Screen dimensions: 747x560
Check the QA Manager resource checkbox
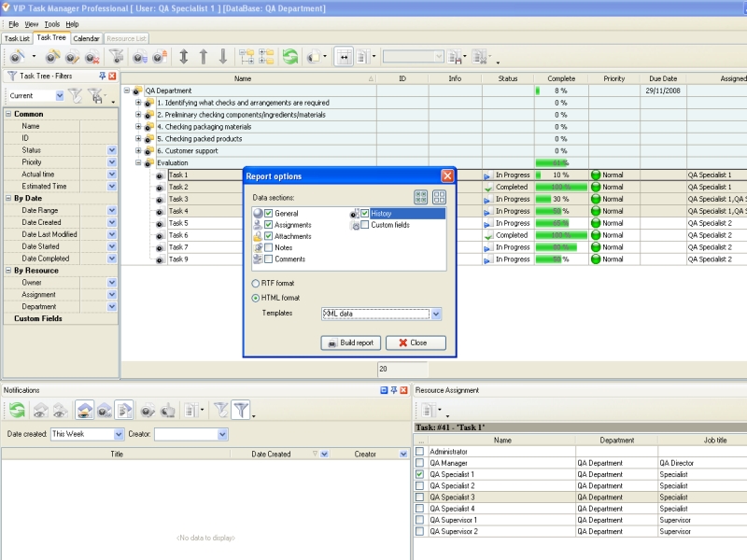[419, 463]
